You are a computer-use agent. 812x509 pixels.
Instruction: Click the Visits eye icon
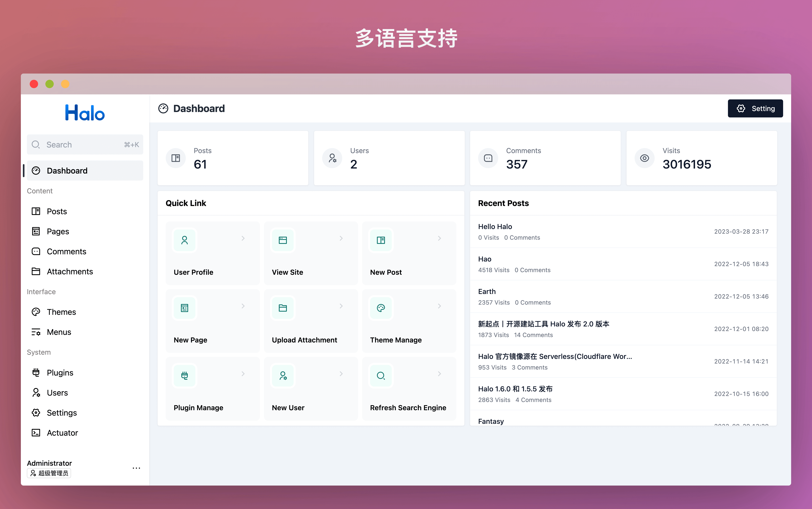[644, 158]
